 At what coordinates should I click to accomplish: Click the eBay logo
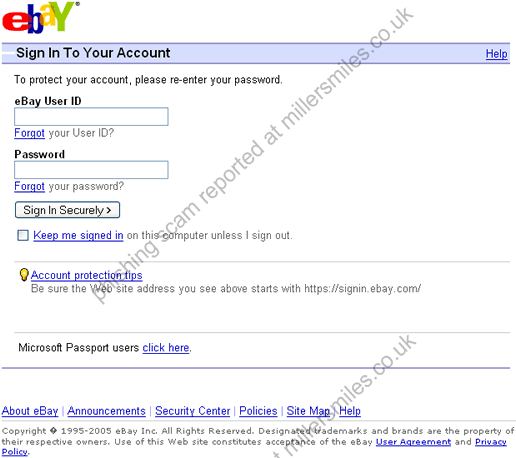(x=41, y=17)
